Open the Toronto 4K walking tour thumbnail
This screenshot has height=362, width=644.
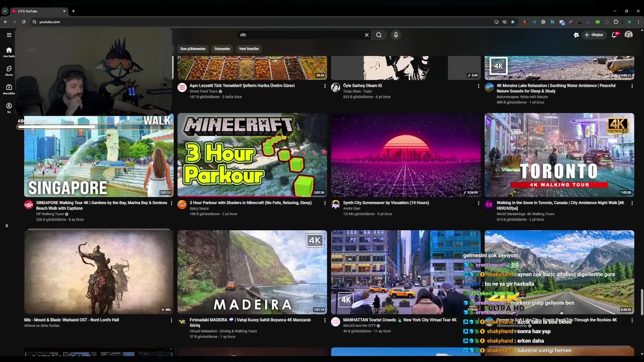pyautogui.click(x=559, y=155)
